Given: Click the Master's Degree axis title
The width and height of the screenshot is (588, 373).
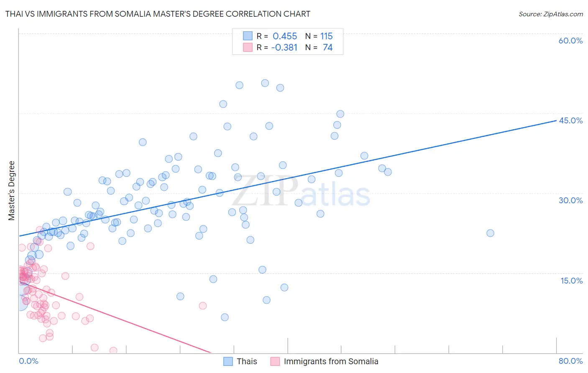Looking at the screenshot, I should [x=11, y=191].
